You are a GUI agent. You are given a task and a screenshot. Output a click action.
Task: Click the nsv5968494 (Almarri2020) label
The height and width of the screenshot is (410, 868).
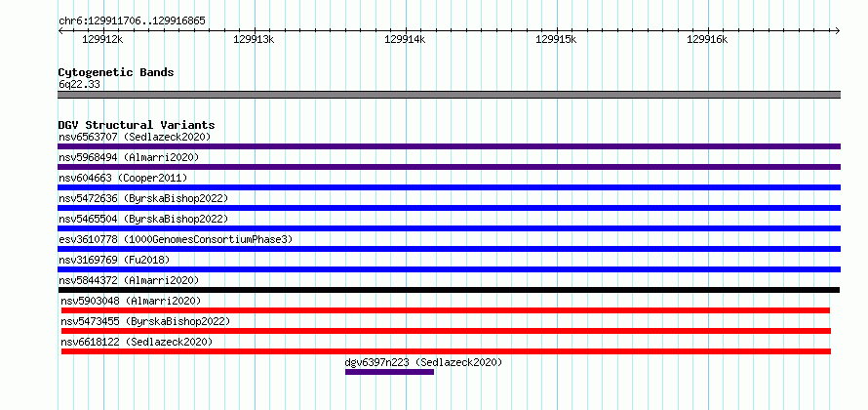(x=129, y=157)
